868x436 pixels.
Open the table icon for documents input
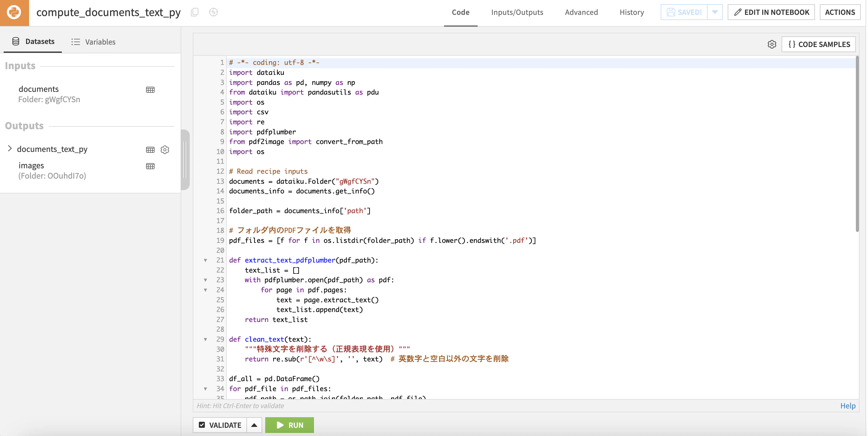(150, 90)
